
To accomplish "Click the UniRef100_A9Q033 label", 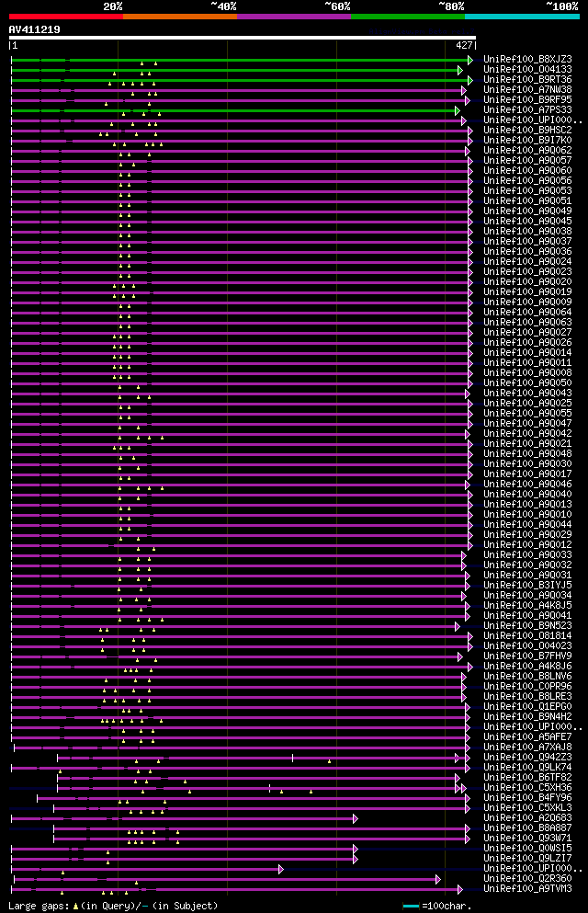I will pos(527,555).
